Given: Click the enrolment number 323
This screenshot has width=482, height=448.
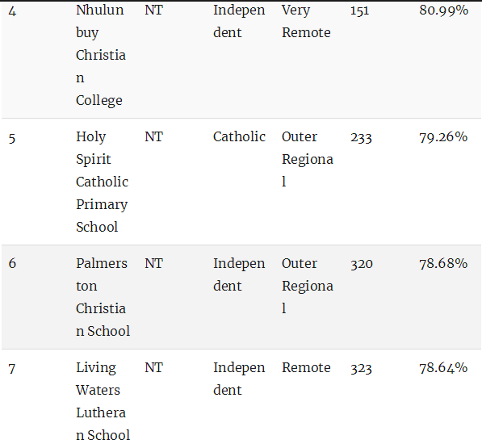Looking at the screenshot, I should pos(361,368).
